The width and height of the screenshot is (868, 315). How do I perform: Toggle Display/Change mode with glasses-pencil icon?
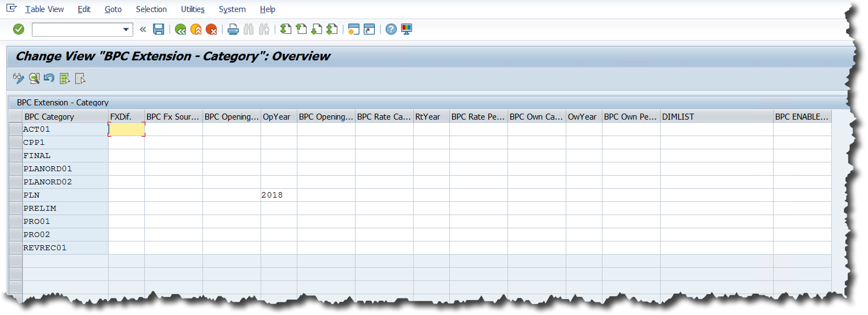click(19, 78)
